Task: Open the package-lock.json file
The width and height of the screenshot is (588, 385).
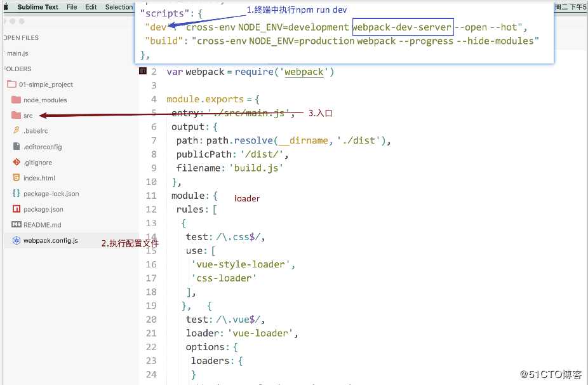Action: tap(51, 194)
